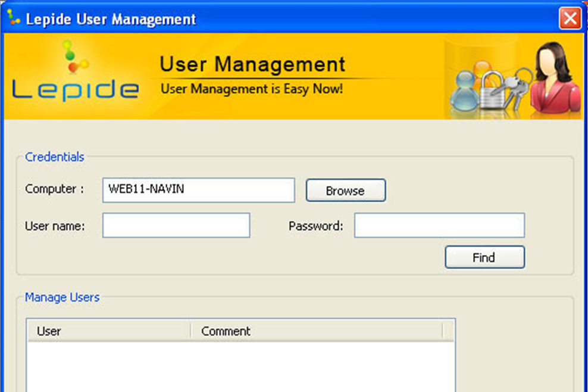Click into the User name field
The image size is (588, 392).
176,225
